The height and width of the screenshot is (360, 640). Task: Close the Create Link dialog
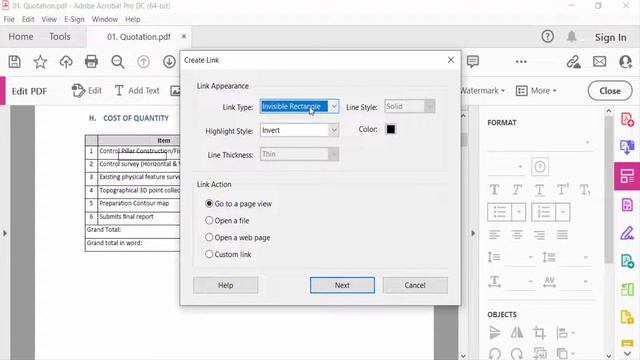[451, 60]
